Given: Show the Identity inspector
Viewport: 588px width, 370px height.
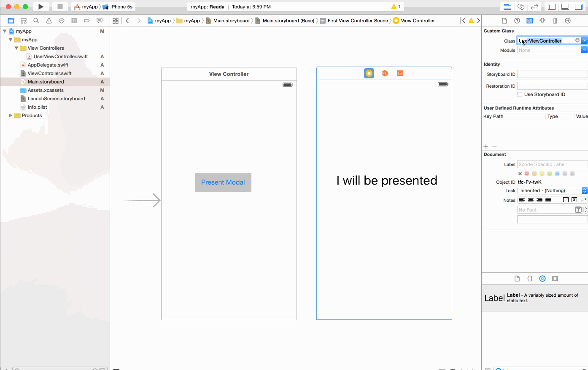Looking at the screenshot, I should [x=530, y=21].
